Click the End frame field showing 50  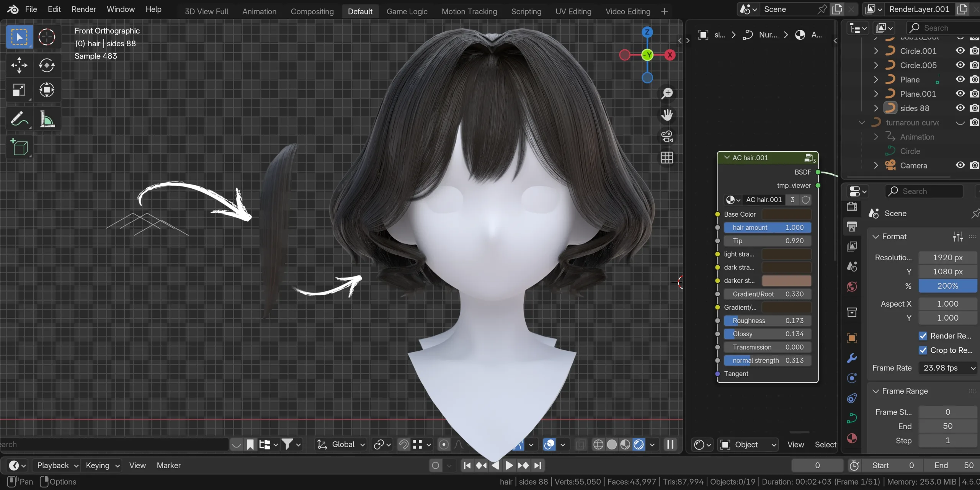tap(947, 426)
